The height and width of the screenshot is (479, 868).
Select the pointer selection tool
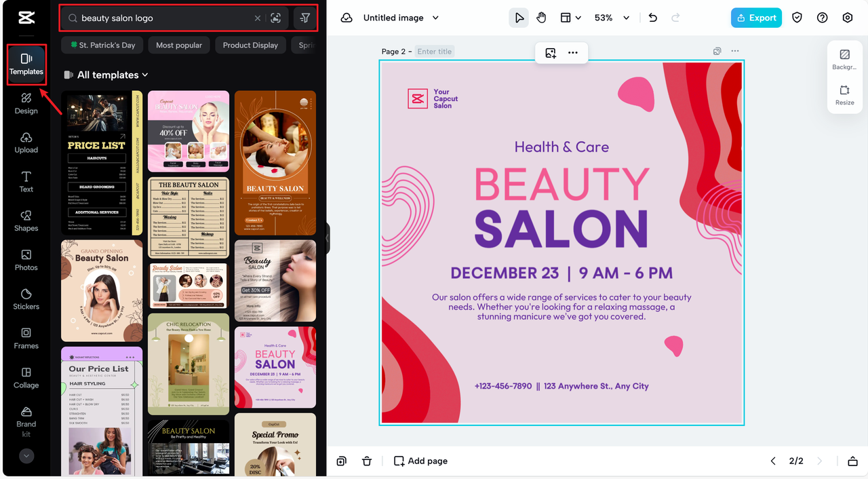tap(519, 18)
